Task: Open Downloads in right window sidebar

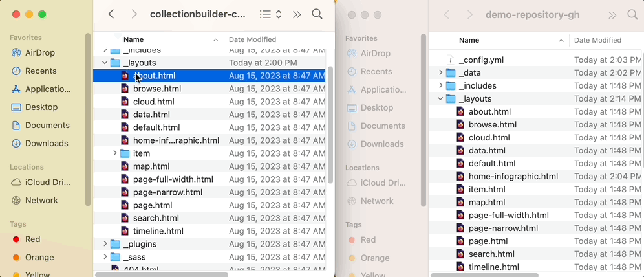Action: coord(382,144)
